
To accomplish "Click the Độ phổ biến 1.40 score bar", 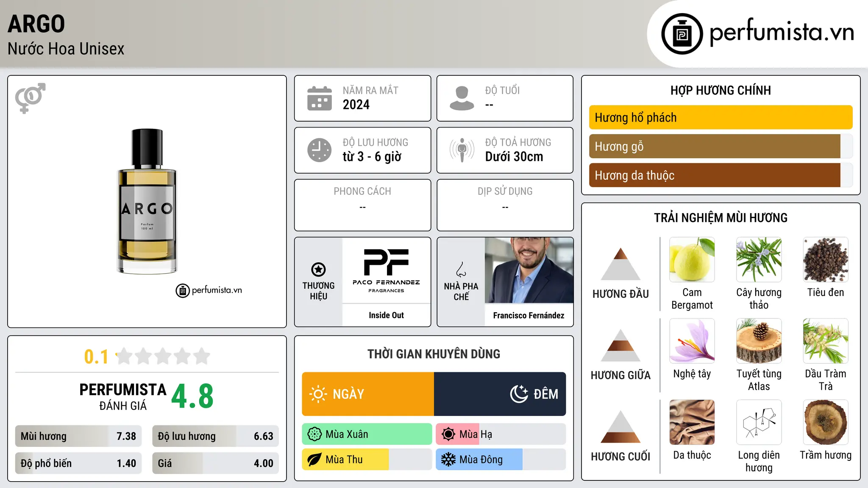I will (x=78, y=463).
